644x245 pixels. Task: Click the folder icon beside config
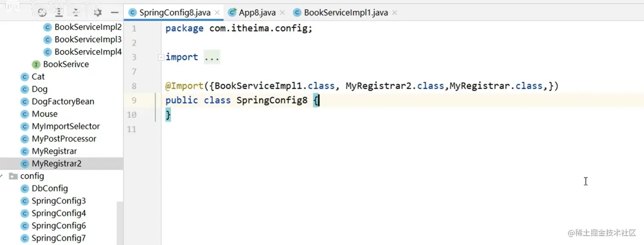13,176
